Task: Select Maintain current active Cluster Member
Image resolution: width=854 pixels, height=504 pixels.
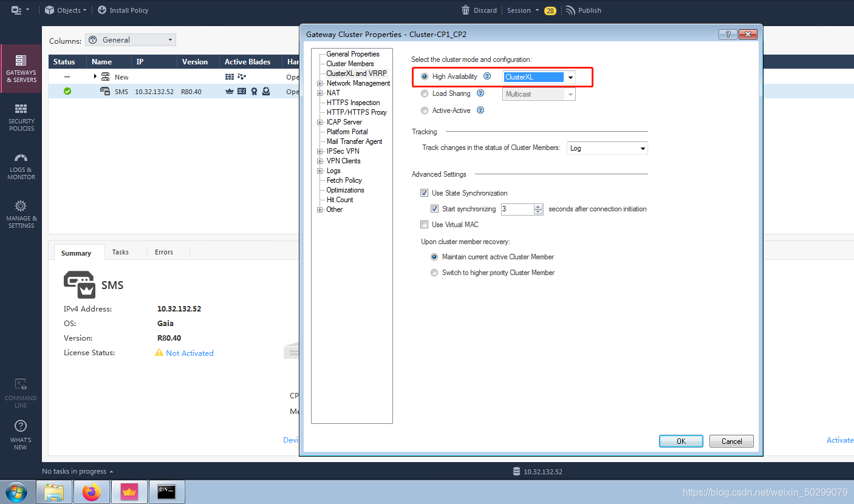Action: [434, 257]
